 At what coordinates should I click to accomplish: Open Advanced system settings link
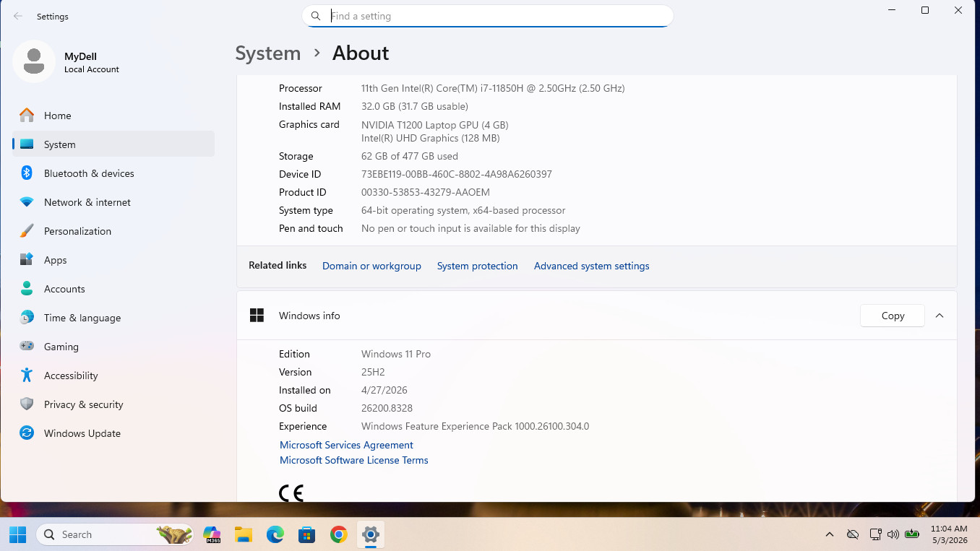click(x=592, y=266)
